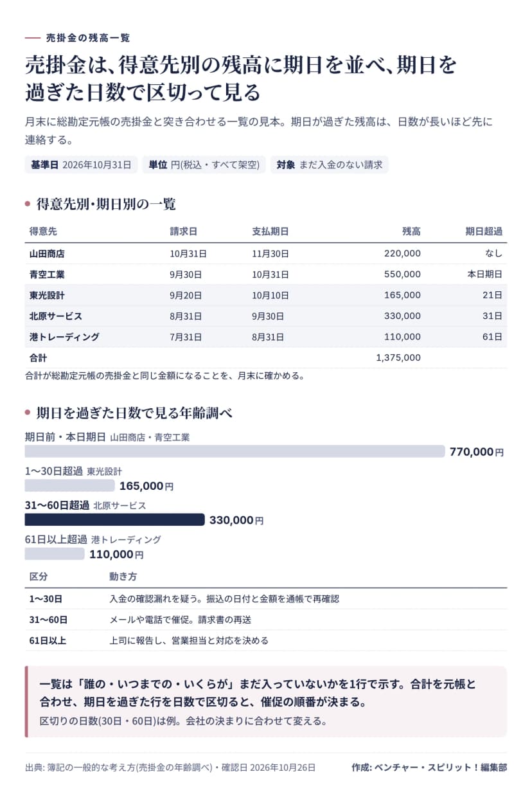Viewport: 532px width, 792px height.
Task: Click the 期日前・本日期日 bar
Action: (x=235, y=451)
